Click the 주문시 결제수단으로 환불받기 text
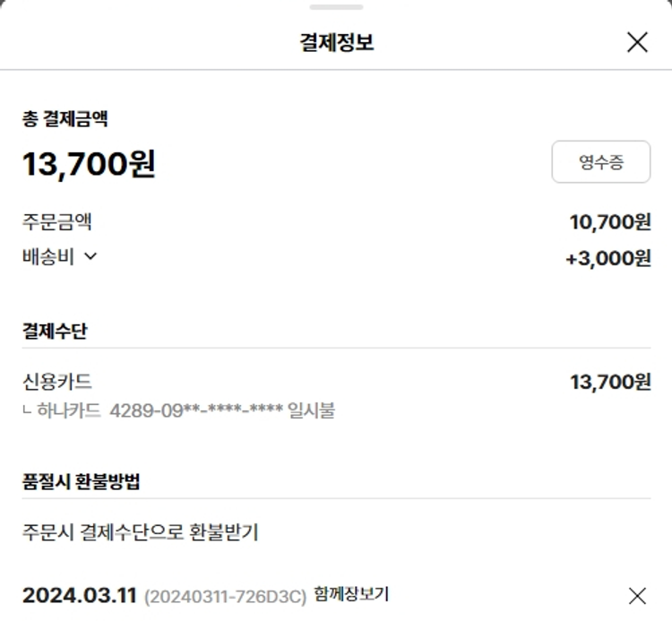 point(141,532)
